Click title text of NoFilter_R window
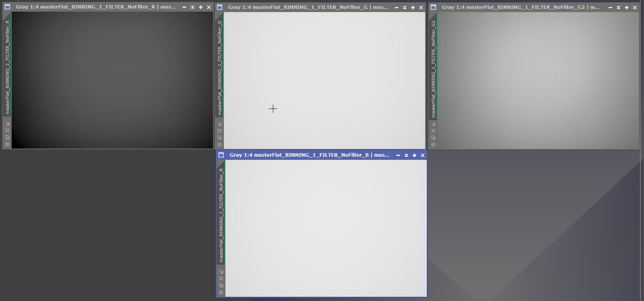This screenshot has height=301, width=644. pos(96,7)
